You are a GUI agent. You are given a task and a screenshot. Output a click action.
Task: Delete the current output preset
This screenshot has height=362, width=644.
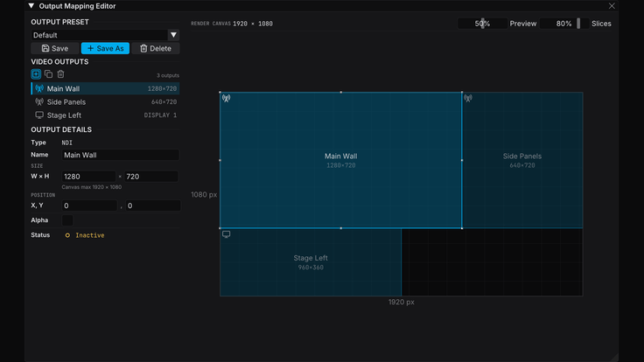156,48
